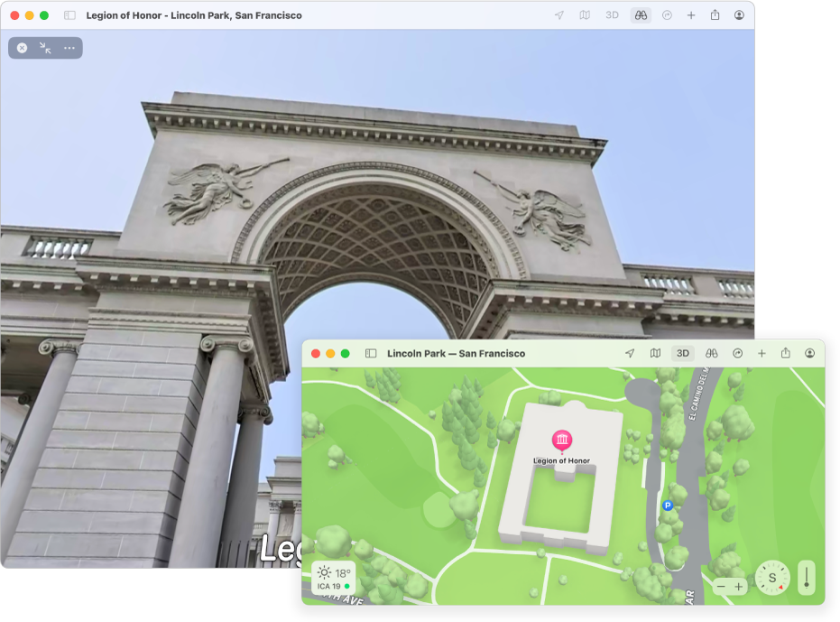Screen dimensions: 840x622
Task: Toggle the sidebar in the Lincoln Park window
Action: coord(370,353)
